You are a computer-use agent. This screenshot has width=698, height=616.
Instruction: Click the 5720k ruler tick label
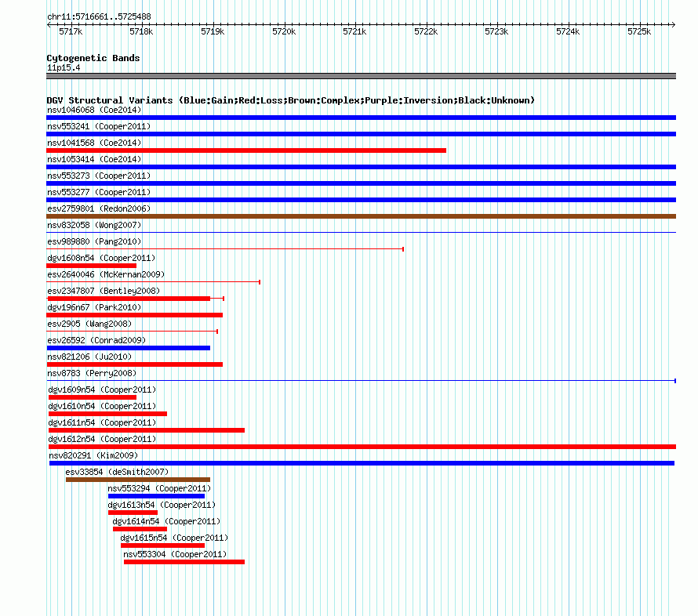click(284, 31)
